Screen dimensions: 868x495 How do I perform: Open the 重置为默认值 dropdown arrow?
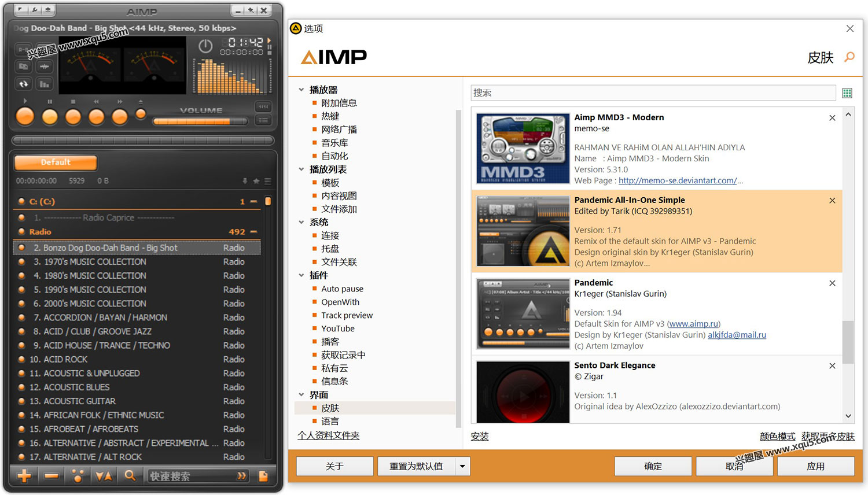[462, 466]
